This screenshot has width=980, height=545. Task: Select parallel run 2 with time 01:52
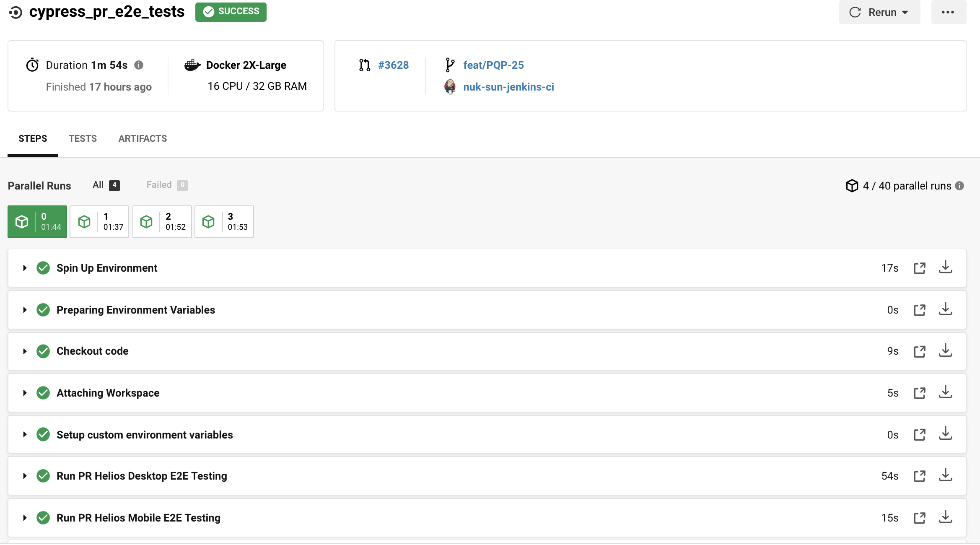pyautogui.click(x=162, y=222)
